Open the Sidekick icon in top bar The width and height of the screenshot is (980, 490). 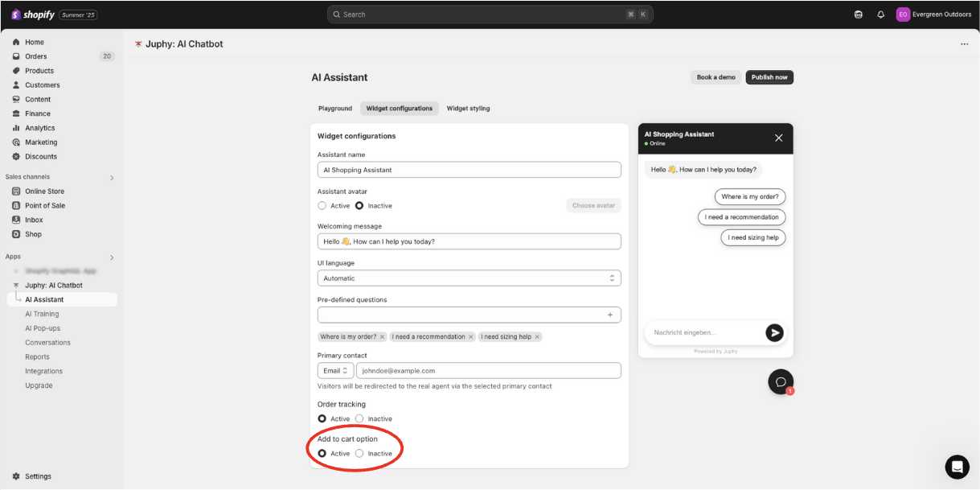[858, 14]
